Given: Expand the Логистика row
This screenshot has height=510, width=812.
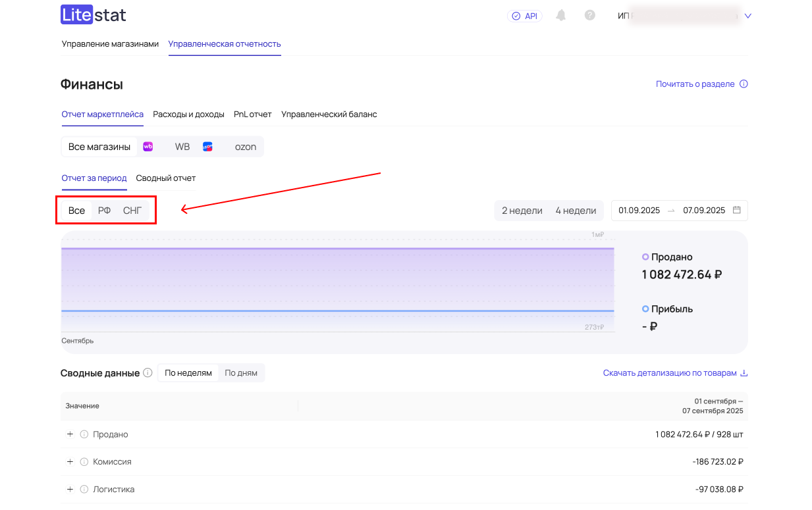Looking at the screenshot, I should (x=70, y=490).
